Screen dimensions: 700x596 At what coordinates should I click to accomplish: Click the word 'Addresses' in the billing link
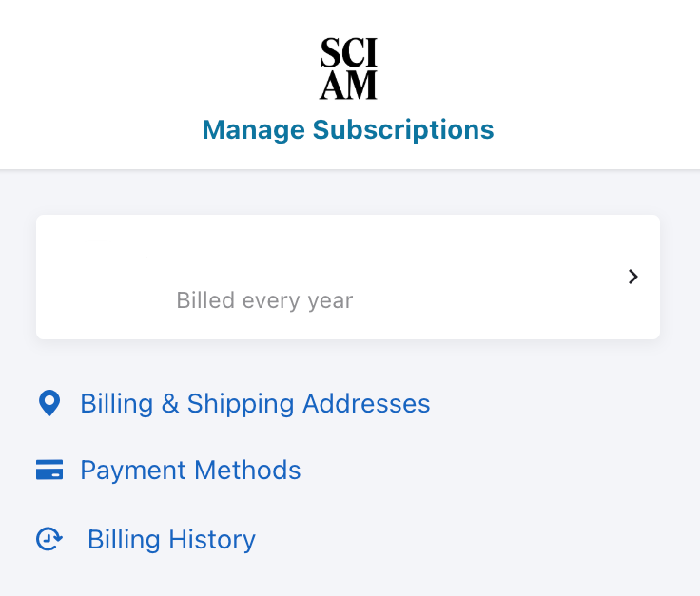[366, 403]
